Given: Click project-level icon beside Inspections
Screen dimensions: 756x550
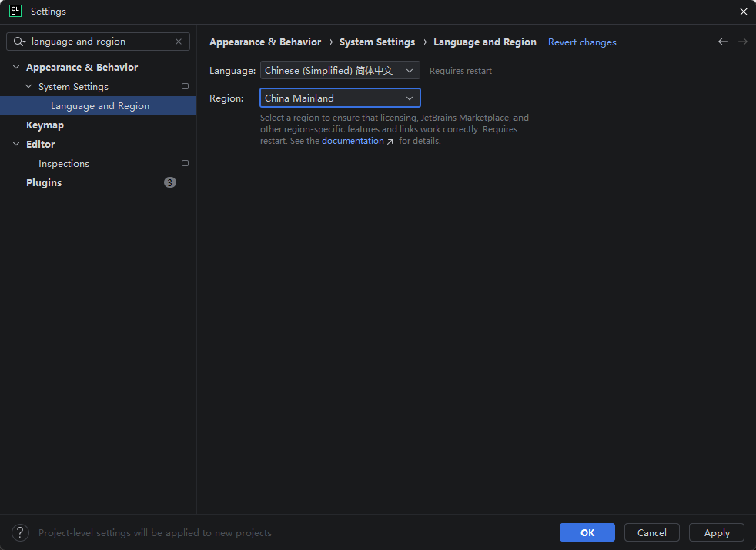Looking at the screenshot, I should point(185,163).
